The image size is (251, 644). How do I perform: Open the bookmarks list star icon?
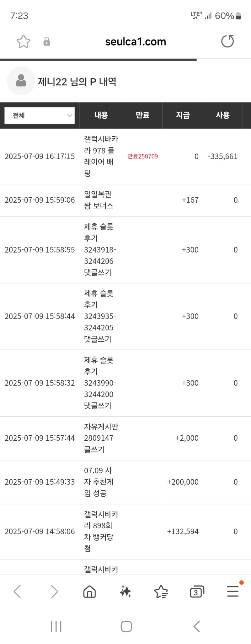coord(161,592)
